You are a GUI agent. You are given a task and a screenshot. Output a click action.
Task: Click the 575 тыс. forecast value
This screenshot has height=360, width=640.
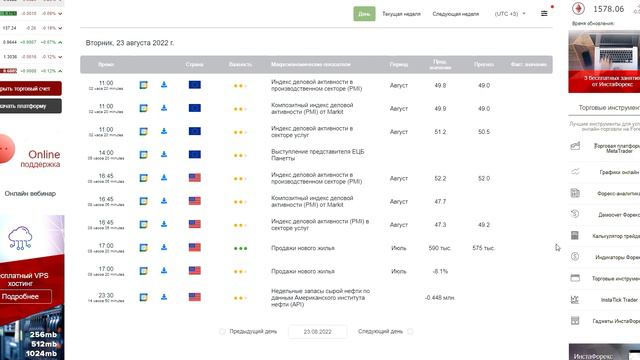[x=483, y=248]
